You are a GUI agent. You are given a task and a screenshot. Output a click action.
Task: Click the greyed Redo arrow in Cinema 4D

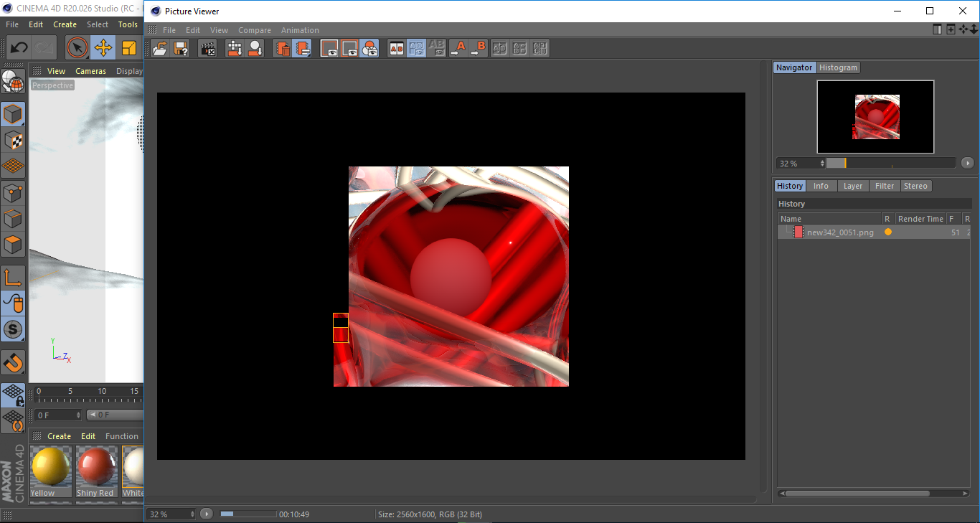44,48
